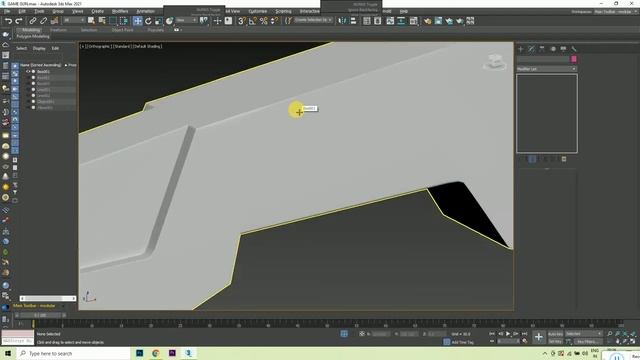
Task: Click the Mirror tool icon
Action: 342,21
